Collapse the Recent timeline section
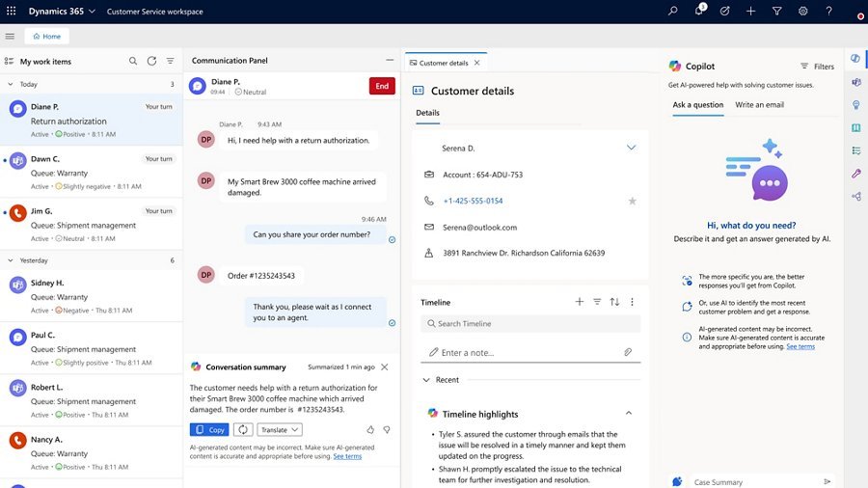Image resolution: width=868 pixels, height=488 pixels. click(x=426, y=380)
